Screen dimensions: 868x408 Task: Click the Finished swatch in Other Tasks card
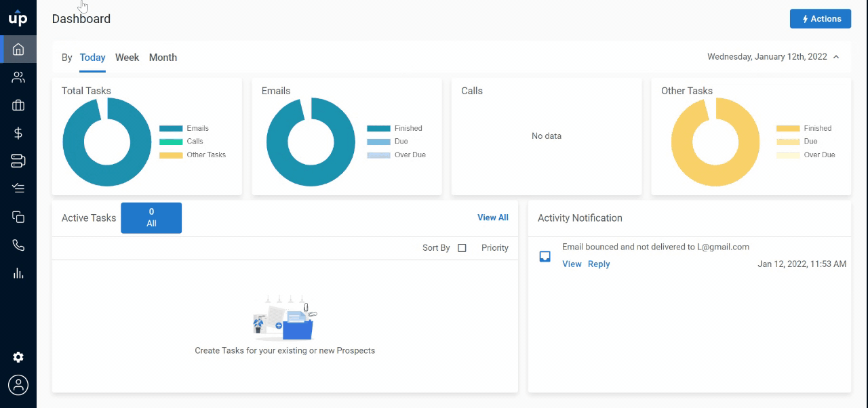(x=788, y=128)
